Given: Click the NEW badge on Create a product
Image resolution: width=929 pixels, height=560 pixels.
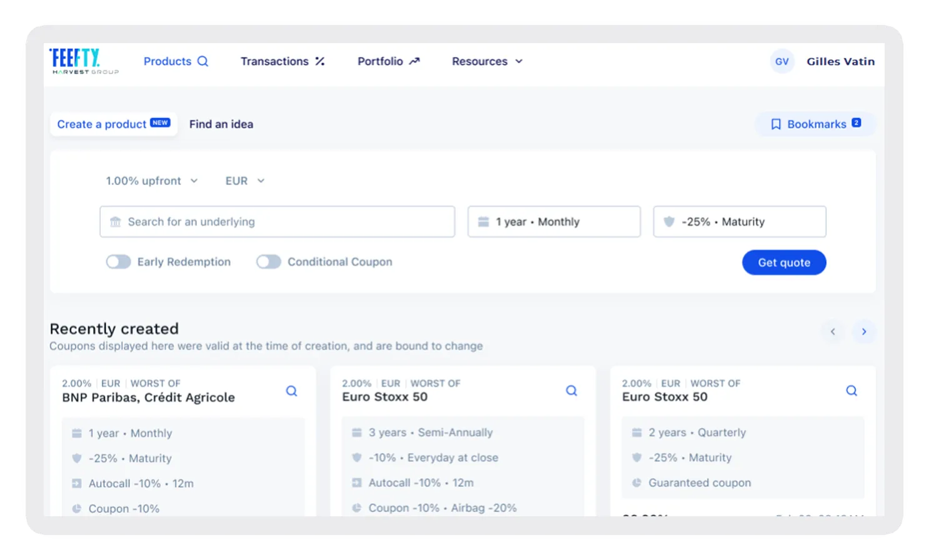Looking at the screenshot, I should pos(160,122).
